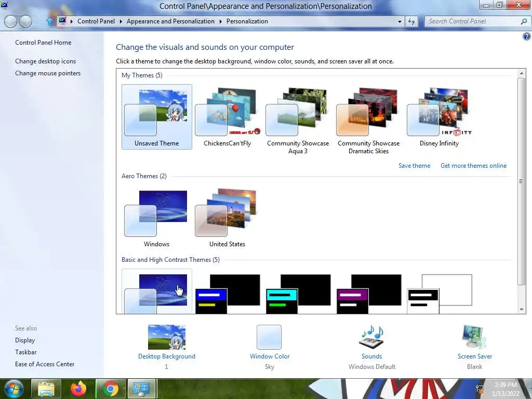Open Display under See also
The height and width of the screenshot is (399, 532).
25,340
